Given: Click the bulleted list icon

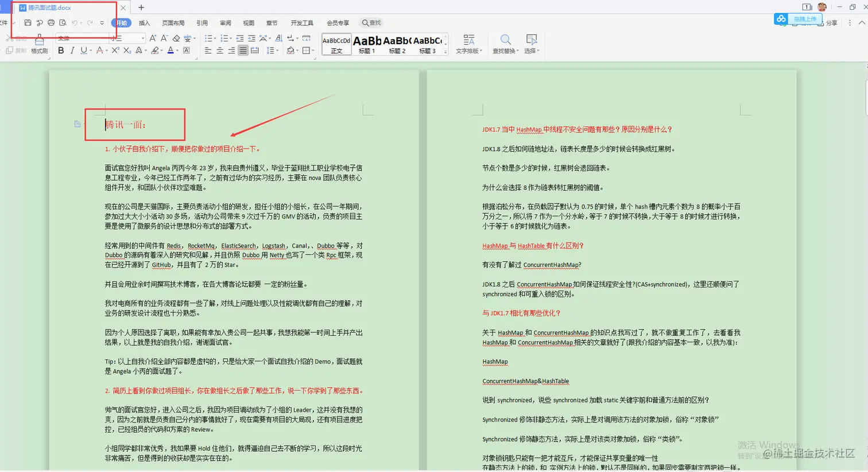Looking at the screenshot, I should 208,38.
